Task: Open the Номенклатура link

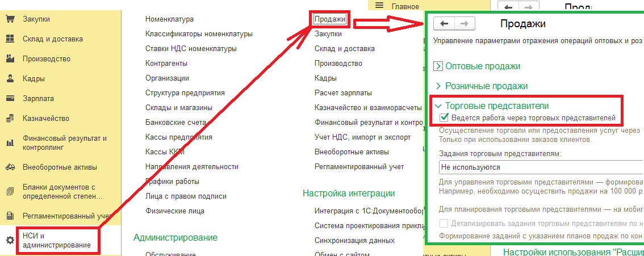Action: click(169, 19)
